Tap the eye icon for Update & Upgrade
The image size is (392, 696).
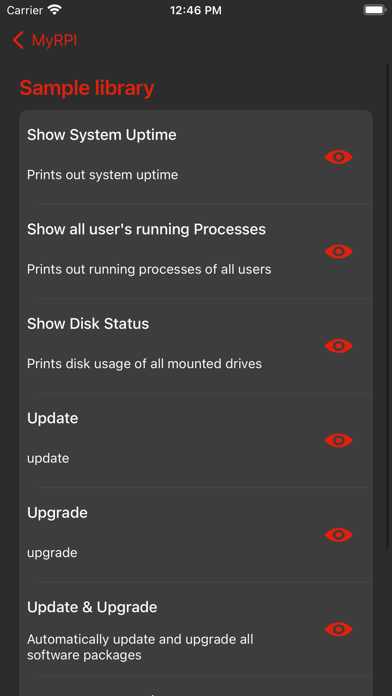pos(338,629)
